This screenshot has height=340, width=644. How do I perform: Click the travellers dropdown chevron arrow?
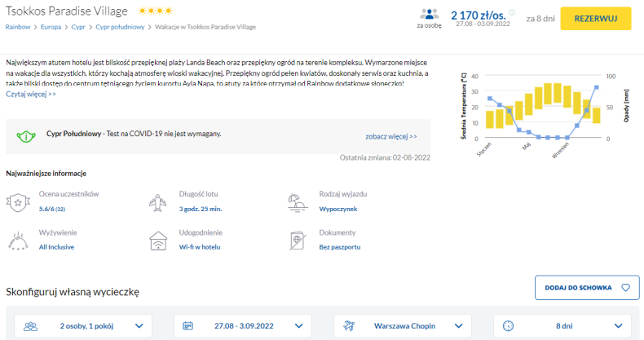click(x=139, y=326)
